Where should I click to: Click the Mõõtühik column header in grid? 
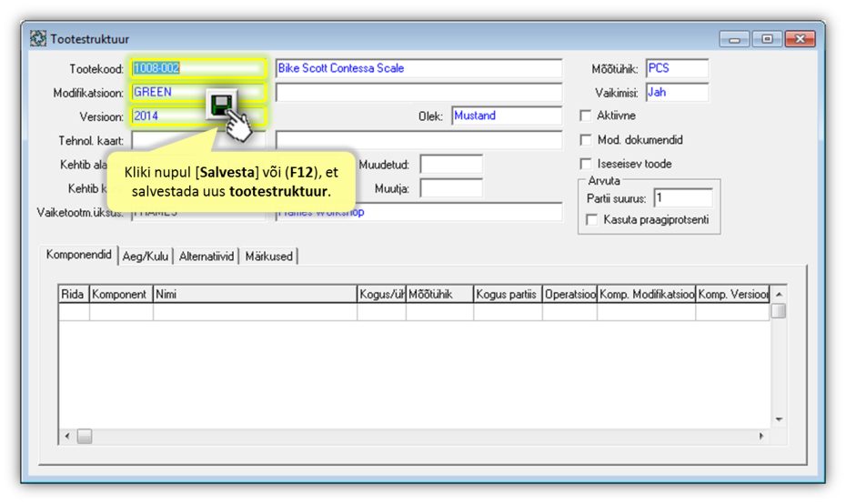pyautogui.click(x=439, y=294)
